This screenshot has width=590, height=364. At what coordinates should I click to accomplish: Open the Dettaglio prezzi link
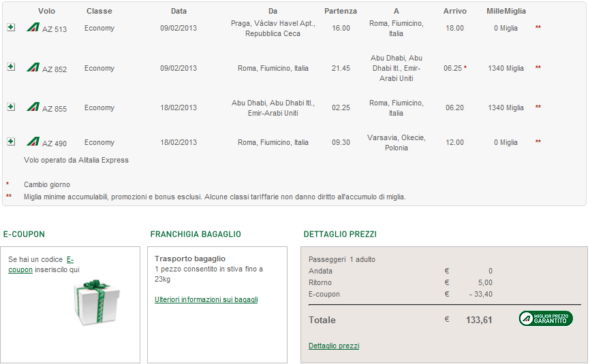click(x=334, y=346)
